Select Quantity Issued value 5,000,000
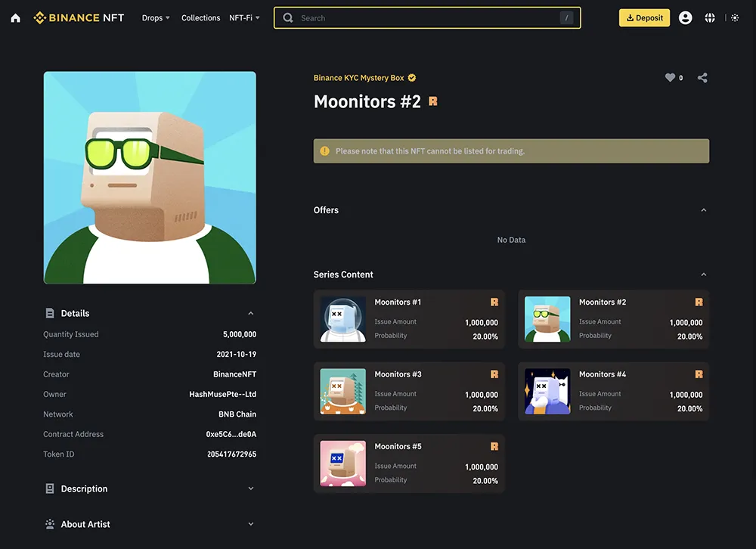 click(240, 334)
